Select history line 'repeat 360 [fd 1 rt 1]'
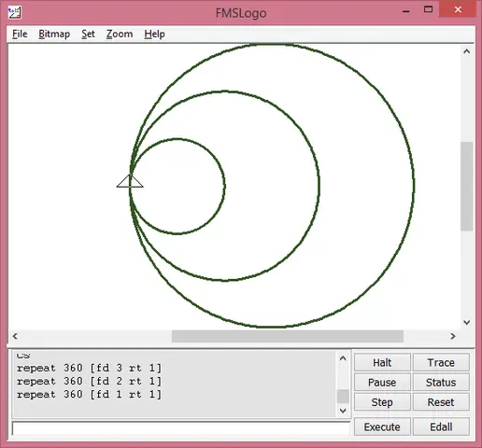Viewport: 482px width, 448px height. click(x=90, y=394)
